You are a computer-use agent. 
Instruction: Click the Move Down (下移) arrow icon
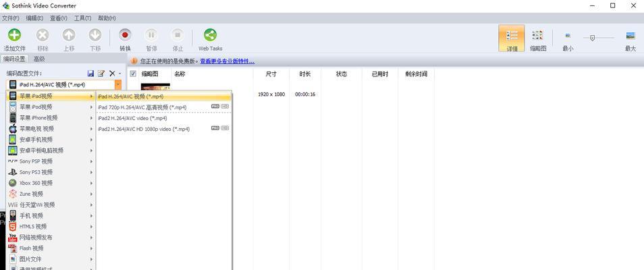pos(95,35)
